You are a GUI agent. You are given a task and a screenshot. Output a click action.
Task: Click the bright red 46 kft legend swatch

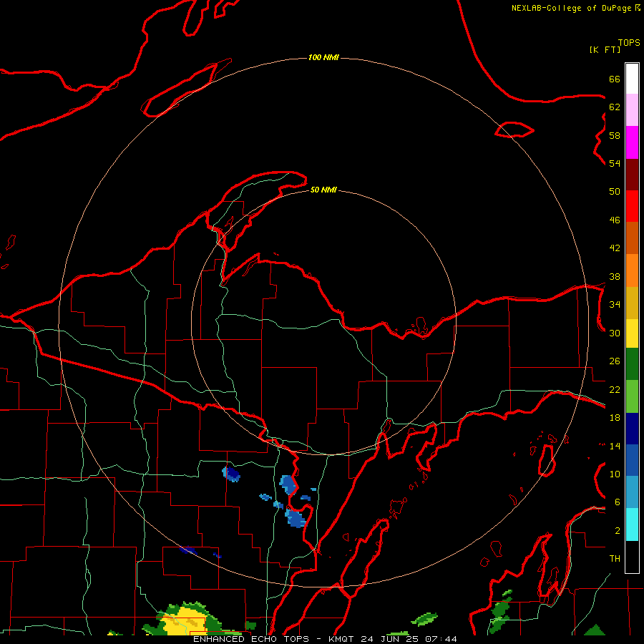632,207
